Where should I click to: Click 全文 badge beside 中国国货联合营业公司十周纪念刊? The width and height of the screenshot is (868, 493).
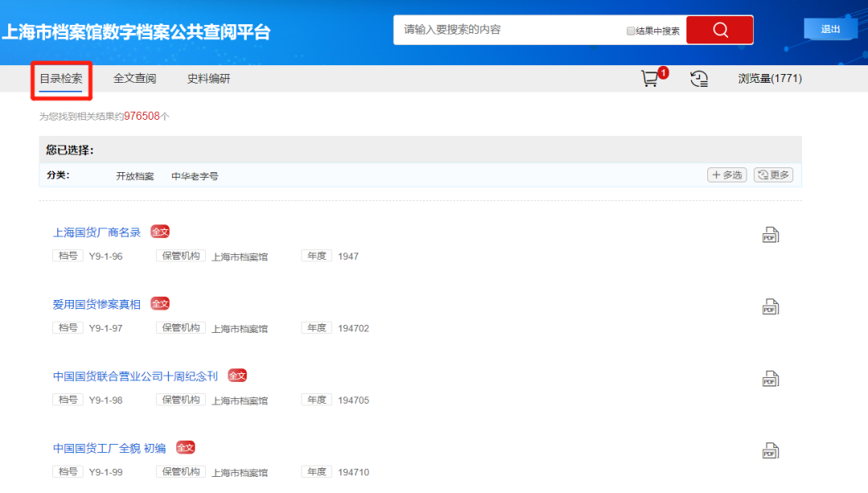(237, 376)
